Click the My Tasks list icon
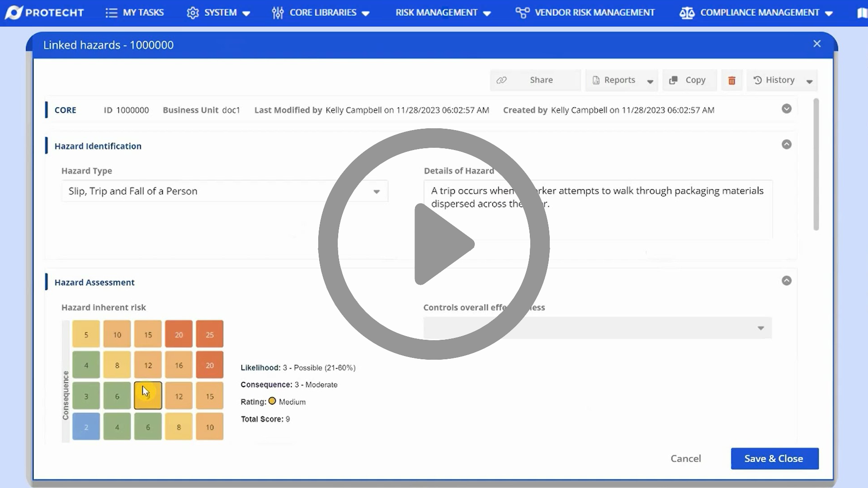 click(111, 13)
